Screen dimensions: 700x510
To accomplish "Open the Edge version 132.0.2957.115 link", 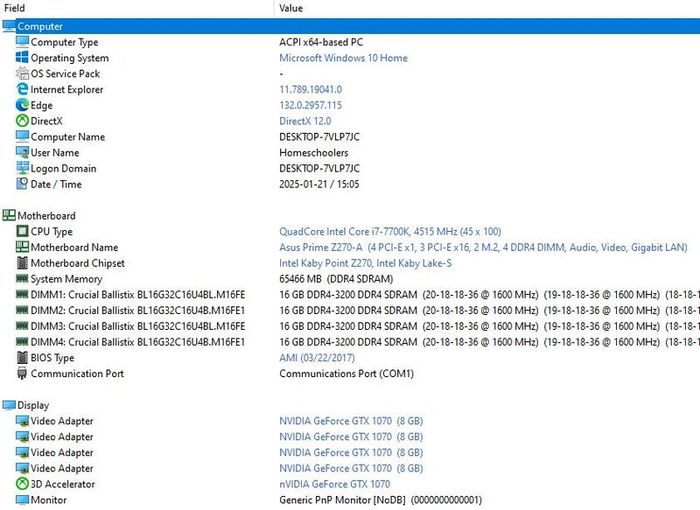I will [311, 105].
